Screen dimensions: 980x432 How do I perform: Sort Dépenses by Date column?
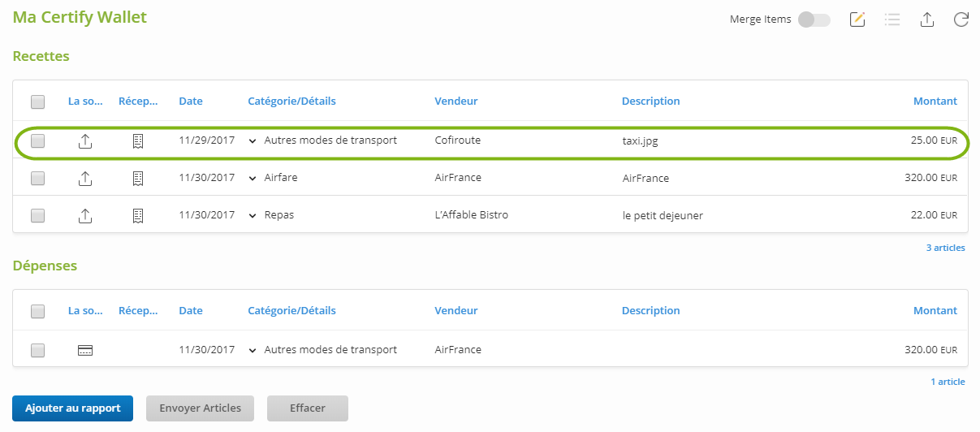pyautogui.click(x=191, y=310)
